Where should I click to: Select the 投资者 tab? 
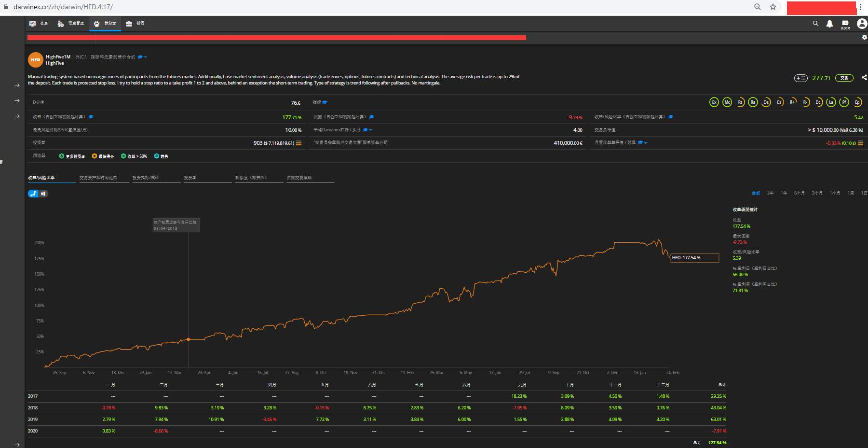point(207,178)
